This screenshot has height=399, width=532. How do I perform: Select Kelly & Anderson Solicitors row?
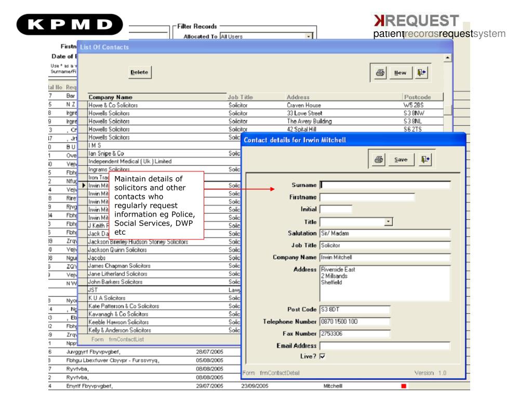click(x=164, y=330)
